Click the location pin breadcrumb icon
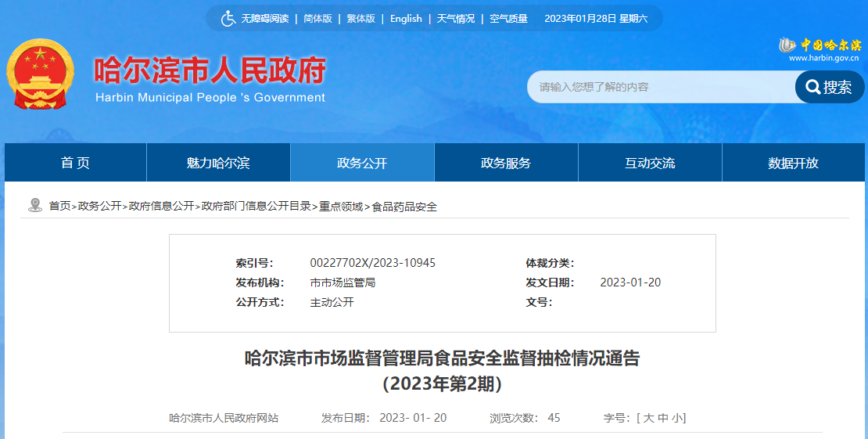This screenshot has height=439, width=868. (x=35, y=205)
